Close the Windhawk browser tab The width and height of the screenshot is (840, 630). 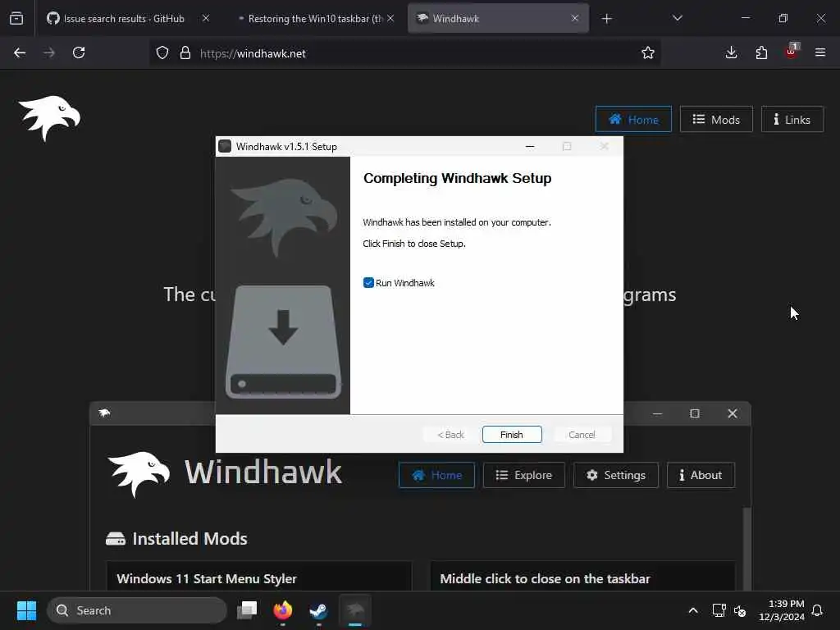(x=575, y=18)
